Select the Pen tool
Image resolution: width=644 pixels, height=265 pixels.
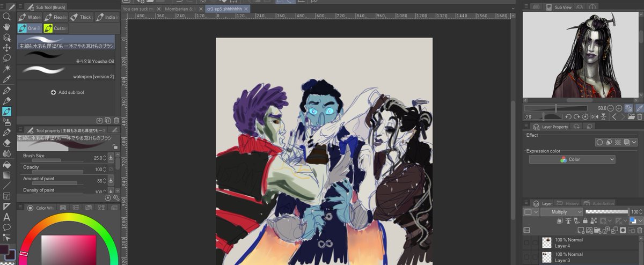(7, 90)
